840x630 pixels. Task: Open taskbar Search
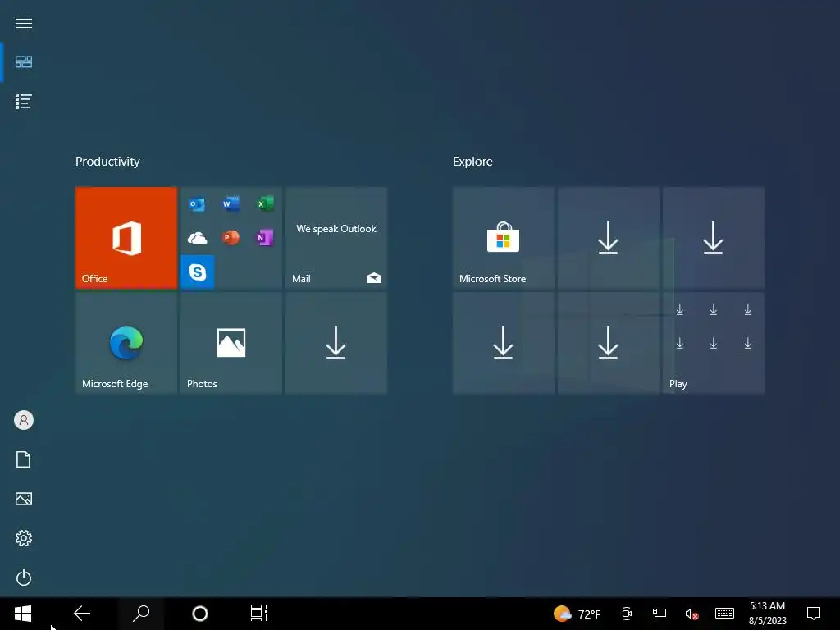pyautogui.click(x=141, y=614)
